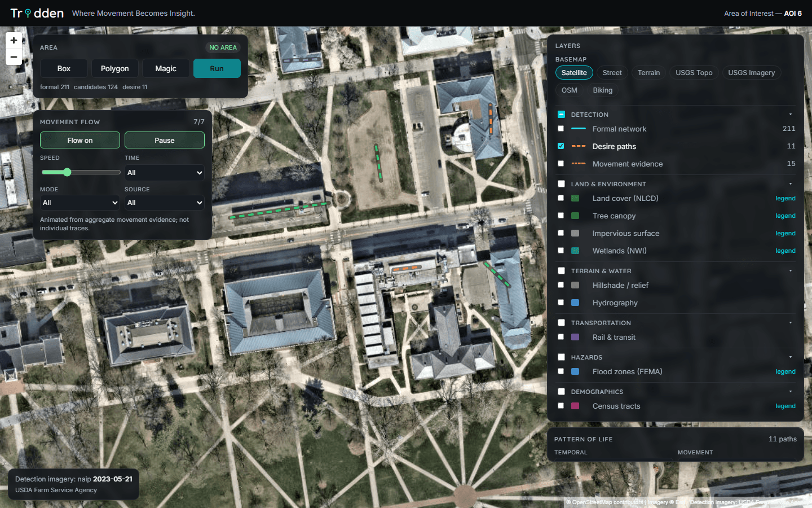
Task: Switch to the Terrain basemap
Action: click(648, 73)
